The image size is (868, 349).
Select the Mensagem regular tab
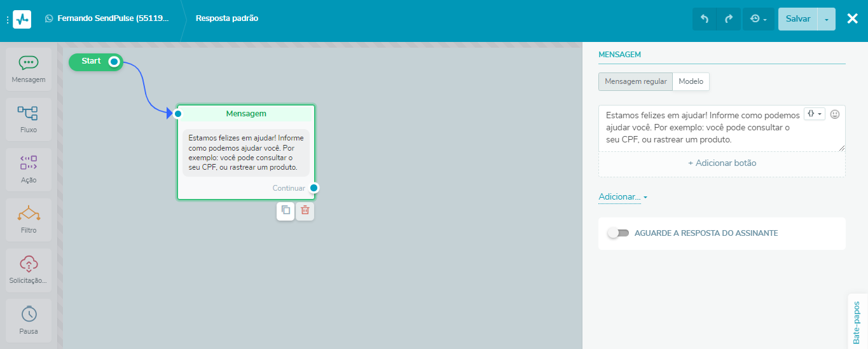tap(635, 81)
